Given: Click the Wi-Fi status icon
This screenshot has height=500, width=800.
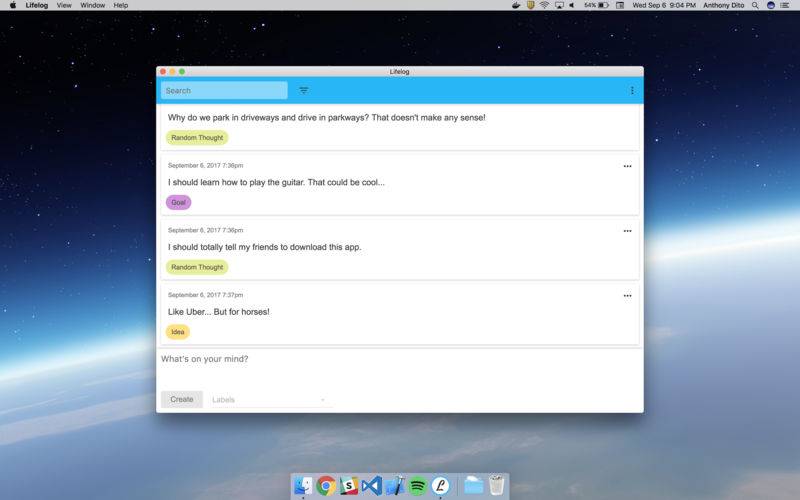Looking at the screenshot, I should pos(544,5).
